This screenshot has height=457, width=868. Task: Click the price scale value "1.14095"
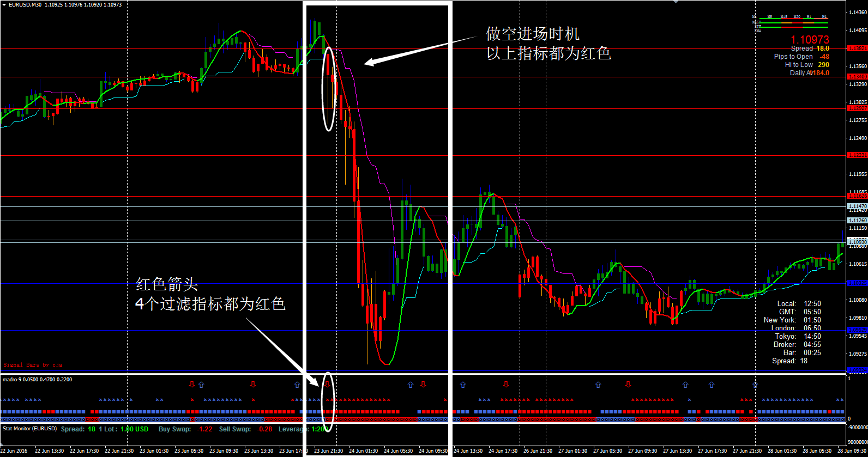point(857,31)
